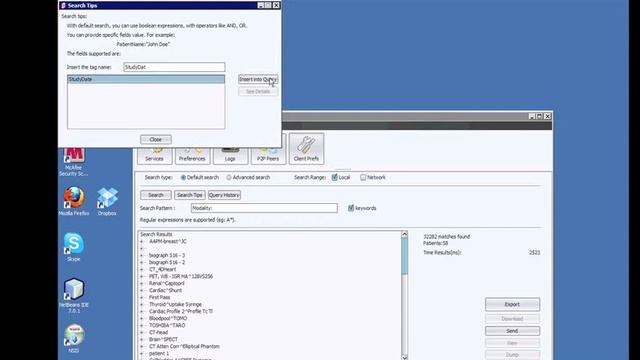The height and width of the screenshot is (360, 640).
Task: Select the patient 1 result row
Action: pos(159,353)
